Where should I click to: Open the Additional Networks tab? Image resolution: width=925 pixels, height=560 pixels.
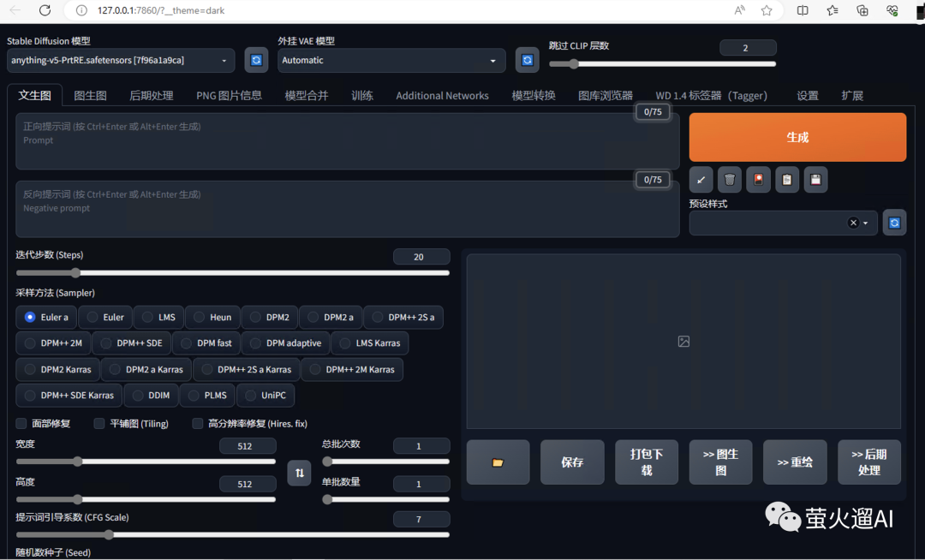[443, 96]
